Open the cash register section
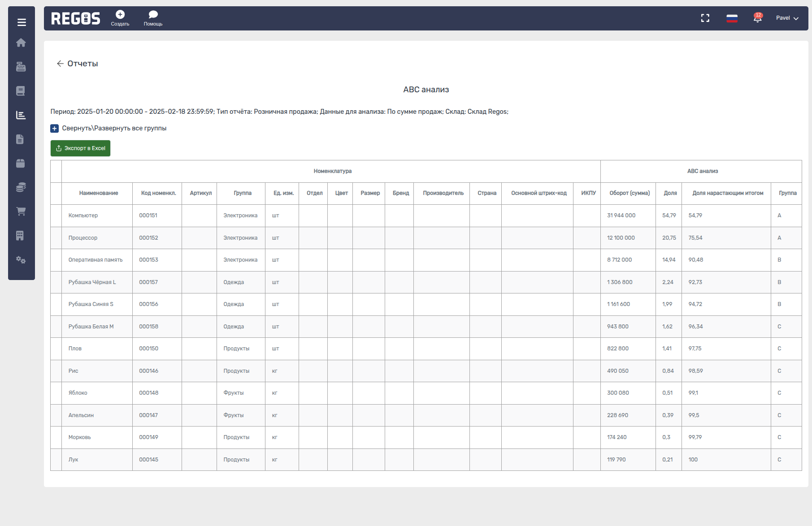This screenshot has width=812, height=526. coord(21,67)
